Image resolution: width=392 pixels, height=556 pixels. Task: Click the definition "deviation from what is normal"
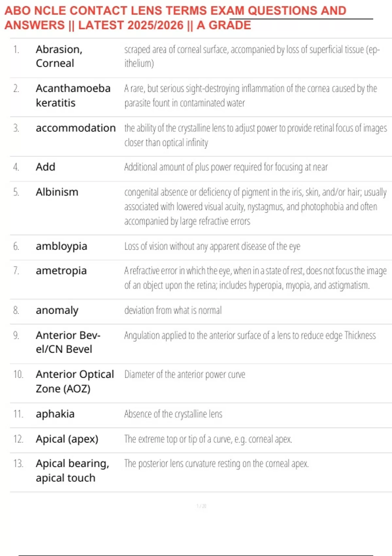tap(173, 310)
